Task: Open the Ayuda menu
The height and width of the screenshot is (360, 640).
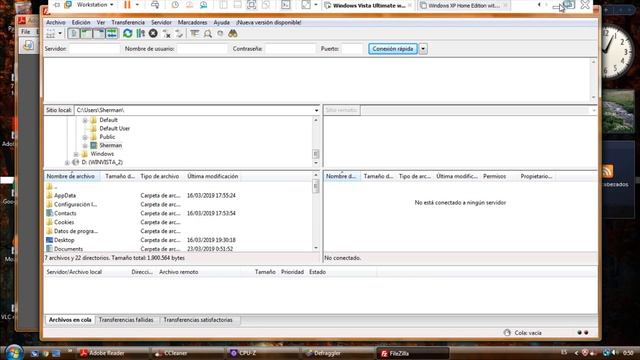Action: [x=222, y=22]
